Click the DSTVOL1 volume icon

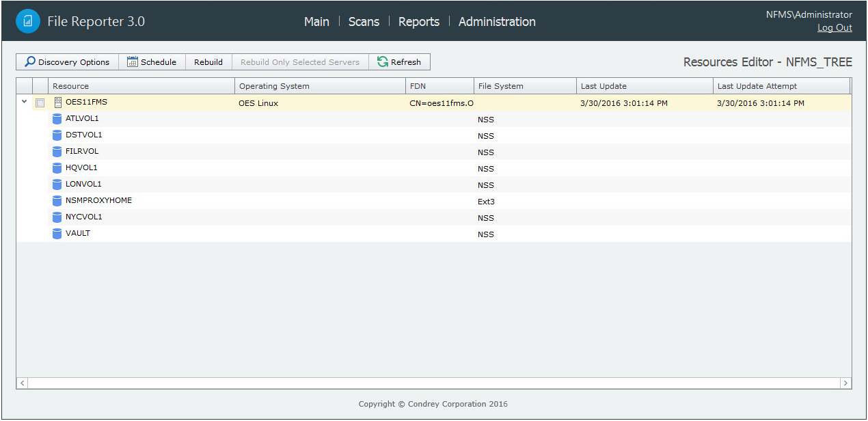coord(57,135)
